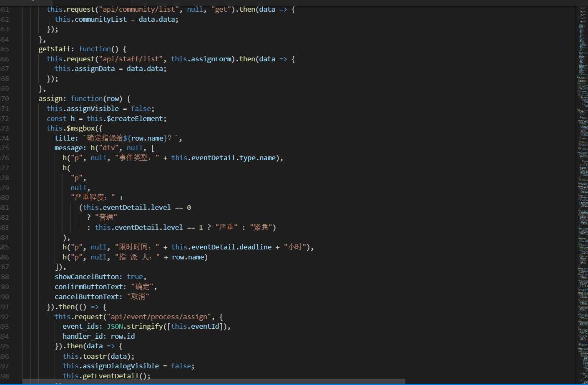
Task: Place cursor in "api/staff/list" string
Action: 131,59
